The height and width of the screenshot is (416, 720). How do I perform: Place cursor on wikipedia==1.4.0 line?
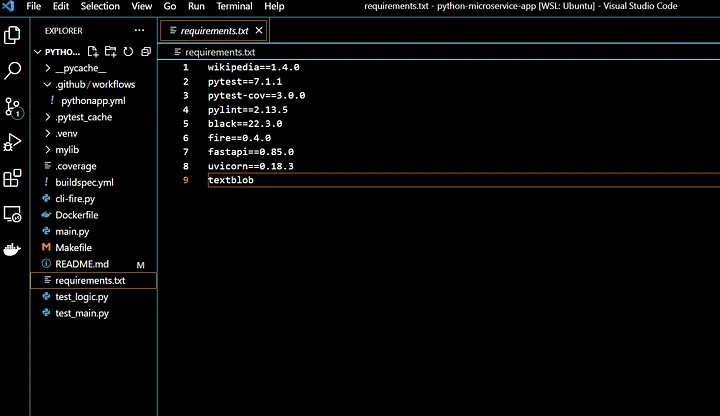pyautogui.click(x=253, y=67)
